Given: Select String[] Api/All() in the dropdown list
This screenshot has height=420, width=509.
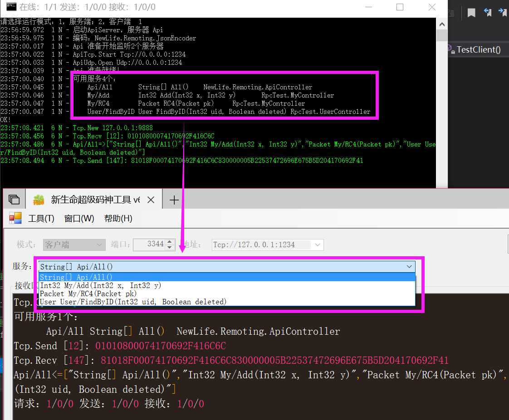Looking at the screenshot, I should 227,277.
